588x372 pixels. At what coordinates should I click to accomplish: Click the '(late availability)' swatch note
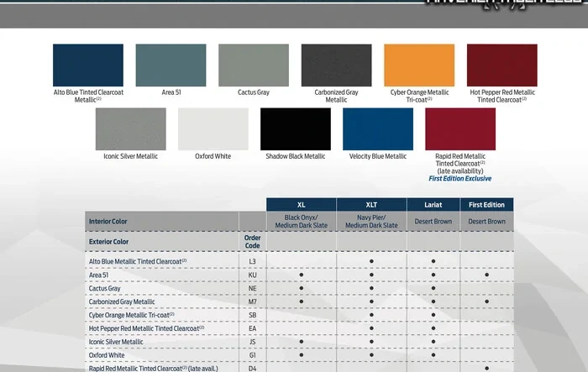click(460, 171)
